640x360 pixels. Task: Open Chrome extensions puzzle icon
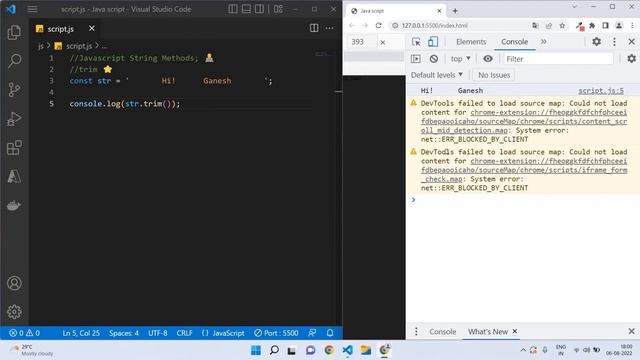coord(592,25)
